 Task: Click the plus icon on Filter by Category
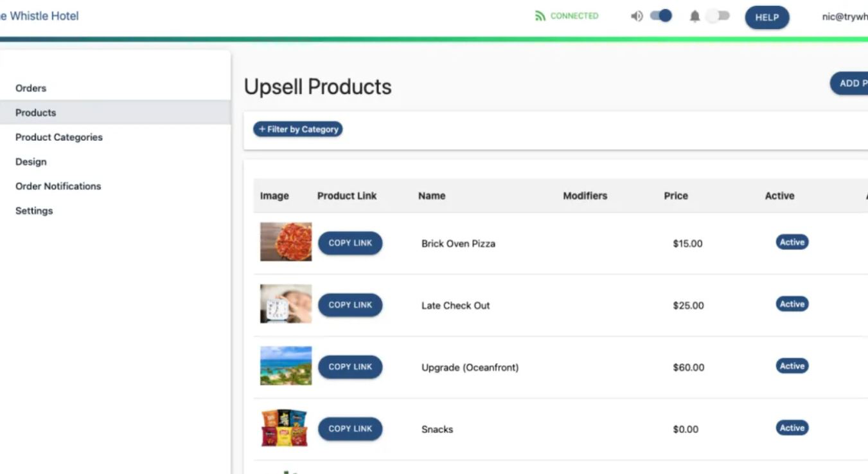262,129
